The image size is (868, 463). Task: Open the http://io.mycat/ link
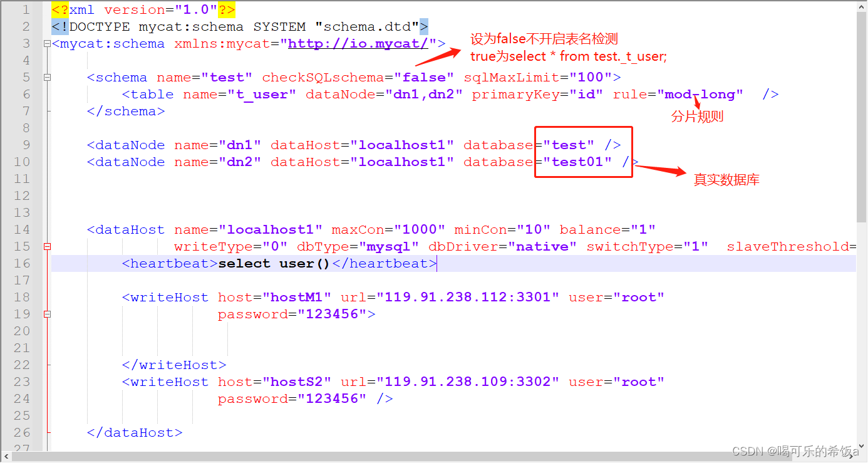[358, 44]
